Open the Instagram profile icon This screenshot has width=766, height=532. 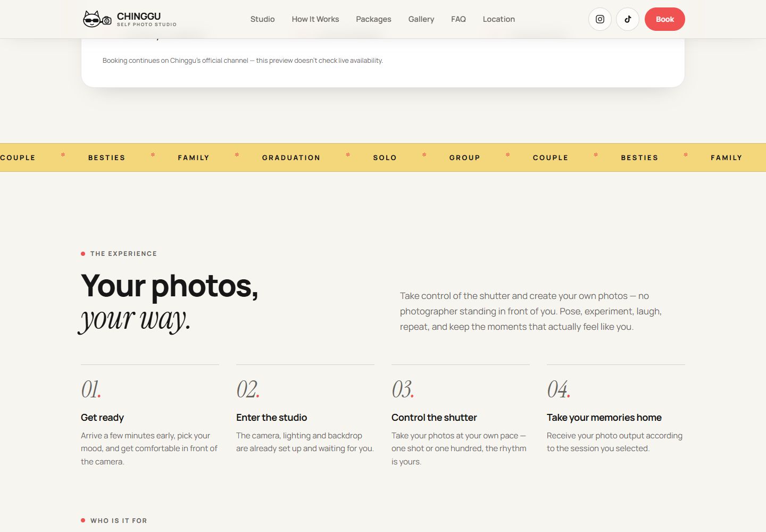pos(600,19)
